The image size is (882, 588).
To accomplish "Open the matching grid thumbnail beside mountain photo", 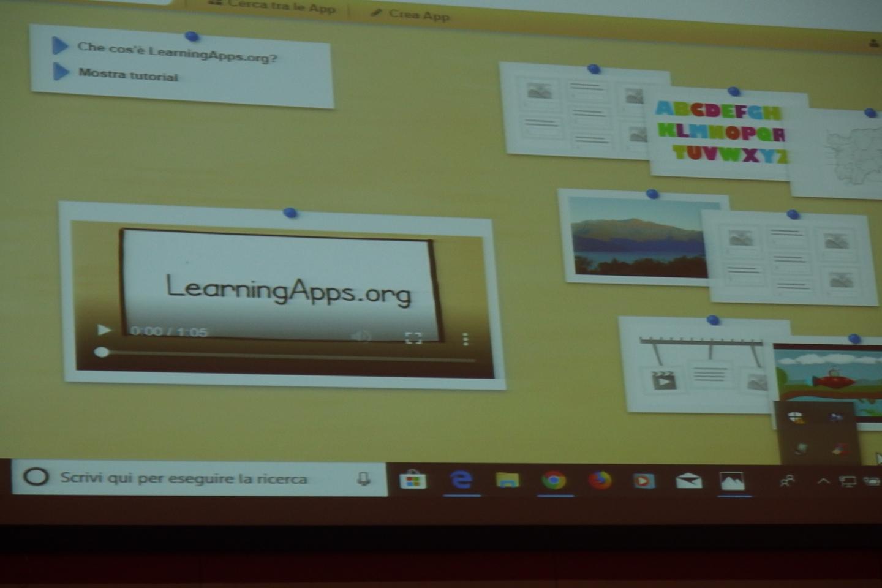I will coord(791,258).
